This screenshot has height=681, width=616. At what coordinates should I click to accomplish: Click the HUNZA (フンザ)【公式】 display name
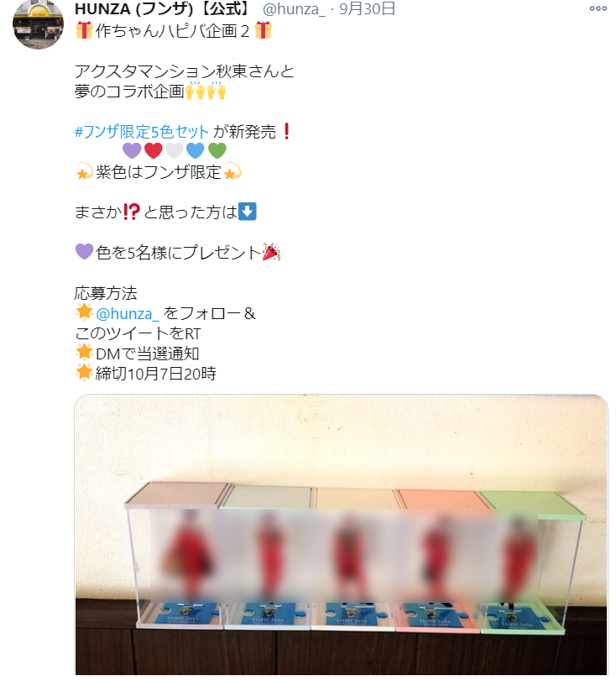[164, 8]
